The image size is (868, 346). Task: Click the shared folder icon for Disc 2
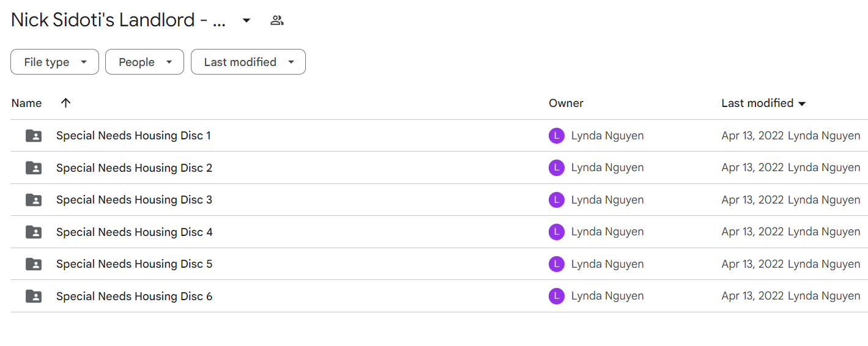point(34,167)
